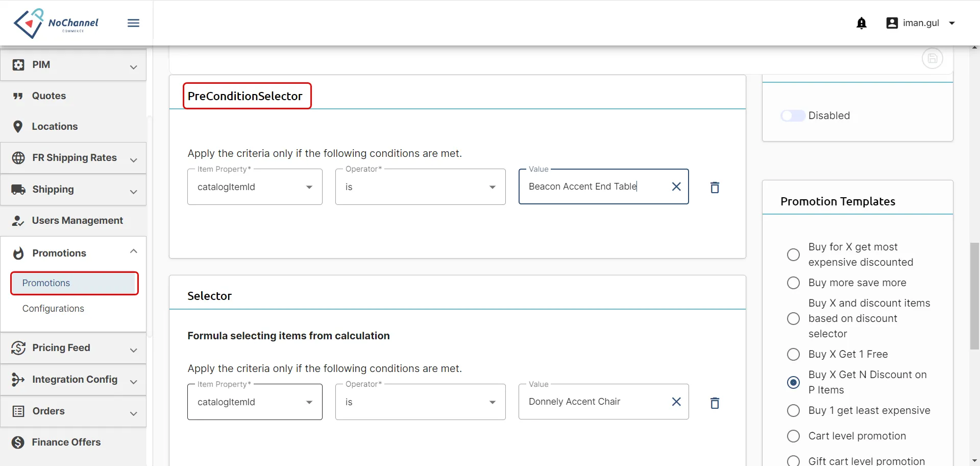The width and height of the screenshot is (980, 466).
Task: Select the Buy X Get 1 Free option
Action: [794, 354]
